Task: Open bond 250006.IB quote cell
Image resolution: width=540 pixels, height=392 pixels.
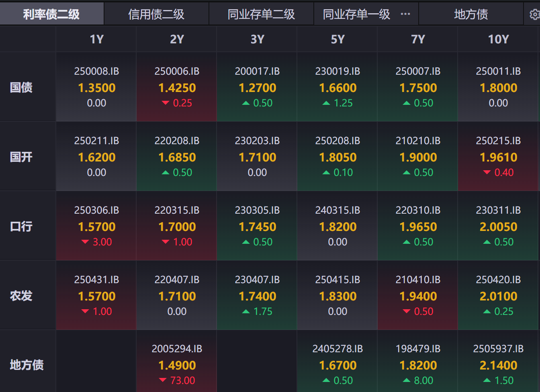Action: pos(177,87)
